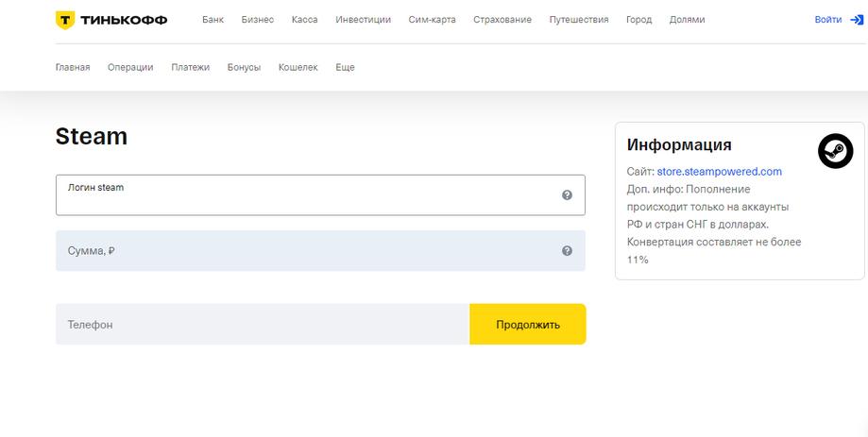Open the Платежи tab

tap(191, 68)
